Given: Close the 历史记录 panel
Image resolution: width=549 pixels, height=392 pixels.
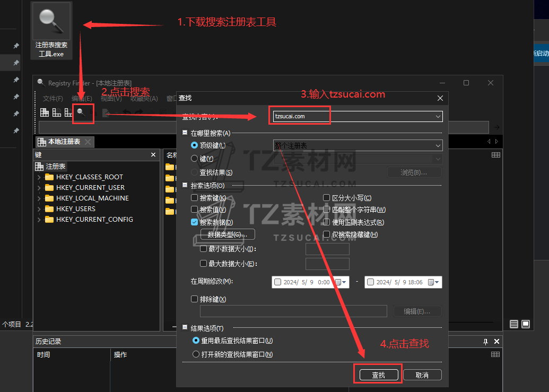Looking at the screenshot, I should click(x=496, y=341).
